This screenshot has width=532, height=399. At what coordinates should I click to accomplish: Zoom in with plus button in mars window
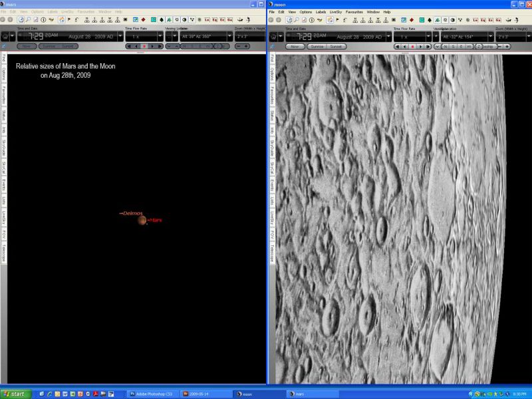tap(246, 46)
